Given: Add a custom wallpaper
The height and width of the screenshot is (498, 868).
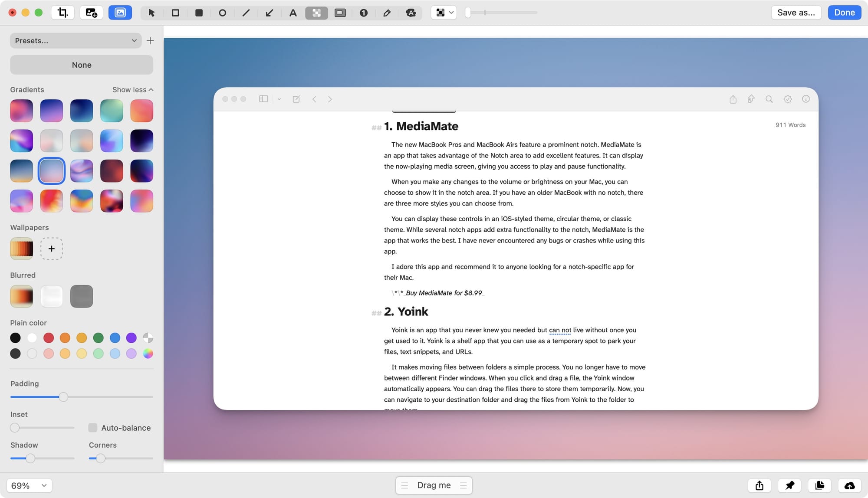Looking at the screenshot, I should (x=51, y=249).
